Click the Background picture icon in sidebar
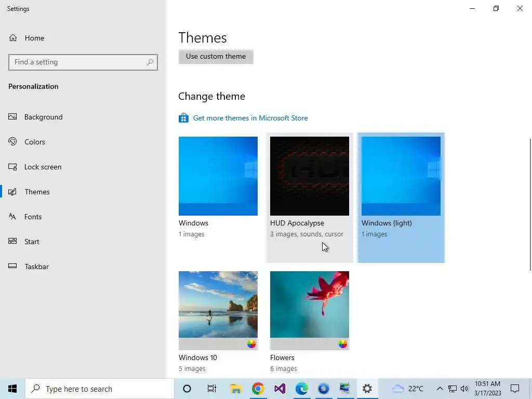 12,117
